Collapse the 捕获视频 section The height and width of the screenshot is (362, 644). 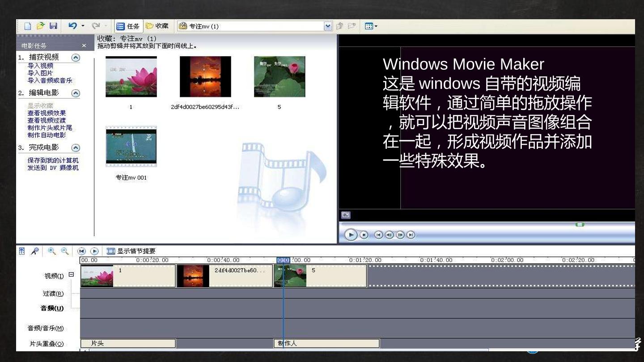coord(76,58)
